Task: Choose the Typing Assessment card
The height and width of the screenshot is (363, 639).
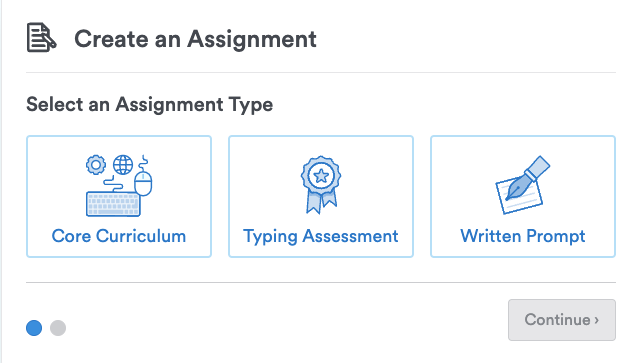Action: click(321, 196)
